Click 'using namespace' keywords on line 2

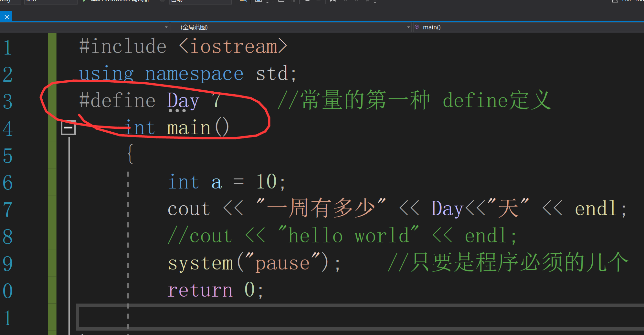[x=161, y=74]
